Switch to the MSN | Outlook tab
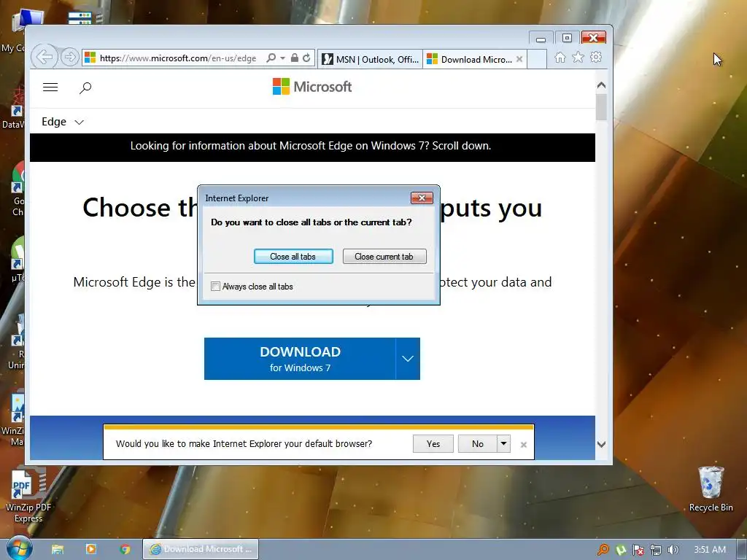Image resolution: width=747 pixels, height=560 pixels. click(x=370, y=59)
